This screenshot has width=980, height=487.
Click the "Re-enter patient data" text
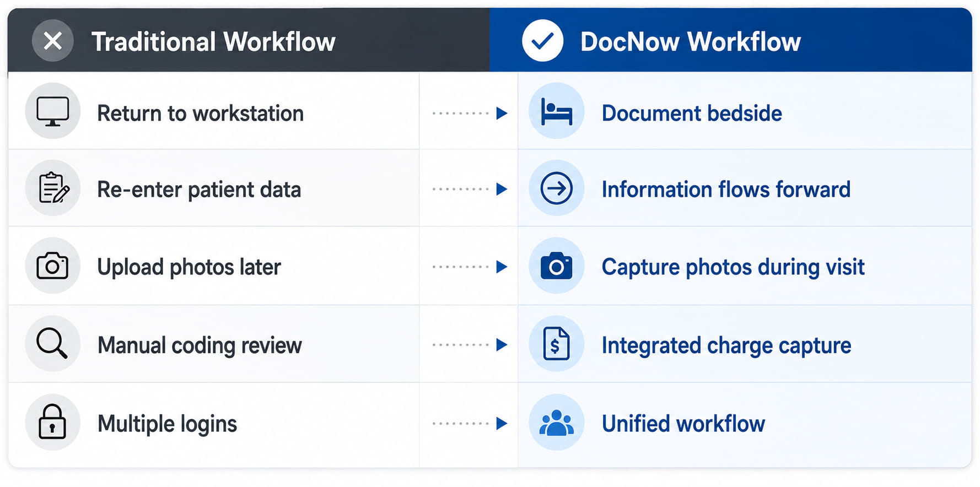199,190
